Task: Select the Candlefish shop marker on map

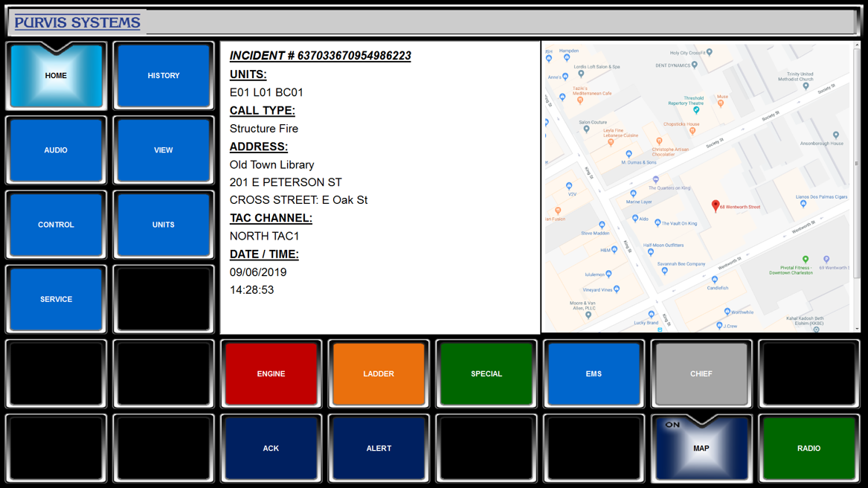Action: pyautogui.click(x=715, y=280)
